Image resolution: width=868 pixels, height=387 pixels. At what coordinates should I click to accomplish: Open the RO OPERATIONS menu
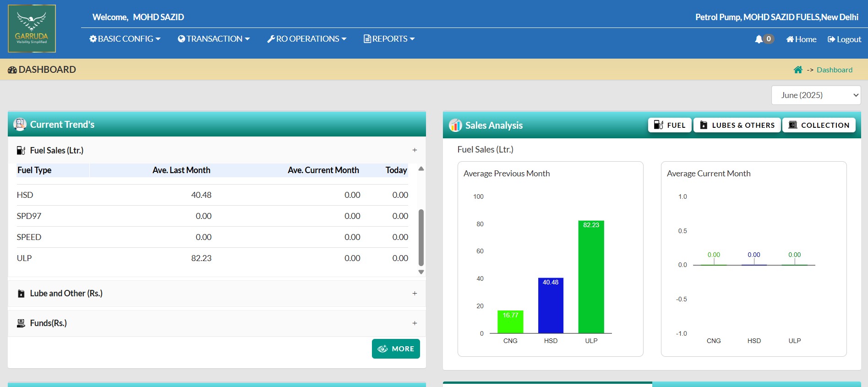coord(307,39)
